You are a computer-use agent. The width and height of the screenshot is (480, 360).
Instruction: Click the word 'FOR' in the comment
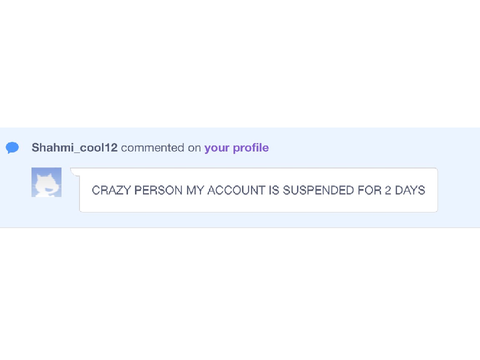click(x=369, y=190)
